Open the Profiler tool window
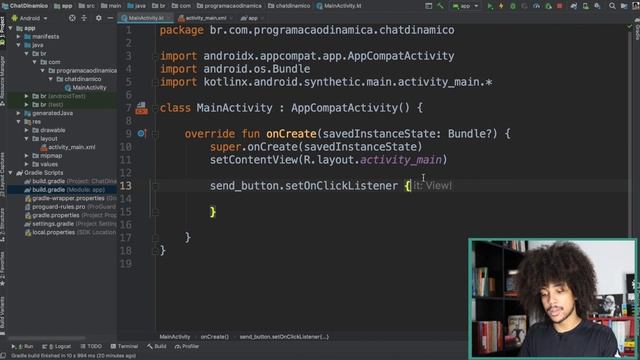The image size is (640, 360). 187,347
